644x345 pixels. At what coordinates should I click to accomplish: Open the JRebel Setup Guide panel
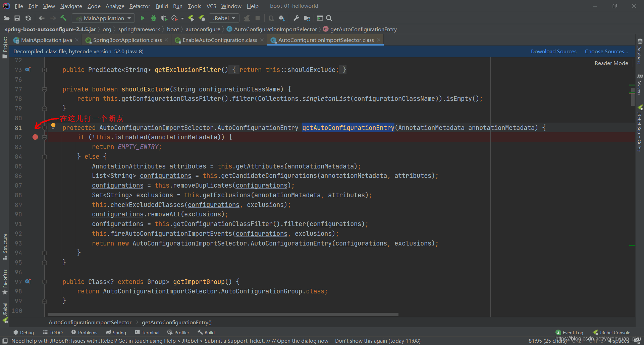640,128
